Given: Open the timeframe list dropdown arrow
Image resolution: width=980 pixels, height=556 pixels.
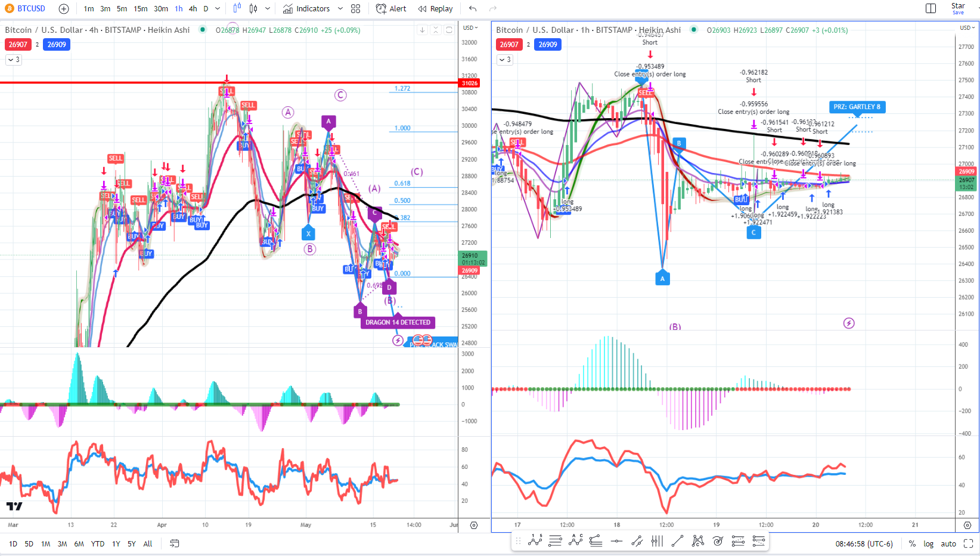Looking at the screenshot, I should (218, 8).
